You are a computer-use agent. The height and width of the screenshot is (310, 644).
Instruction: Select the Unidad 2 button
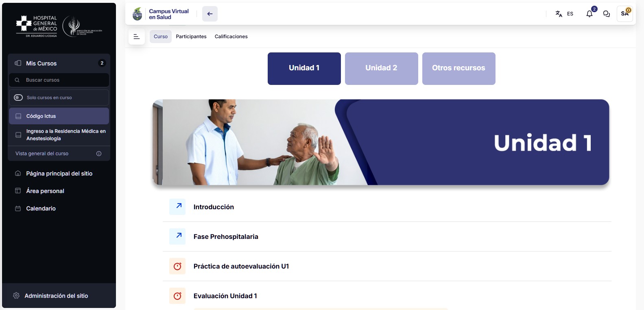tap(382, 68)
